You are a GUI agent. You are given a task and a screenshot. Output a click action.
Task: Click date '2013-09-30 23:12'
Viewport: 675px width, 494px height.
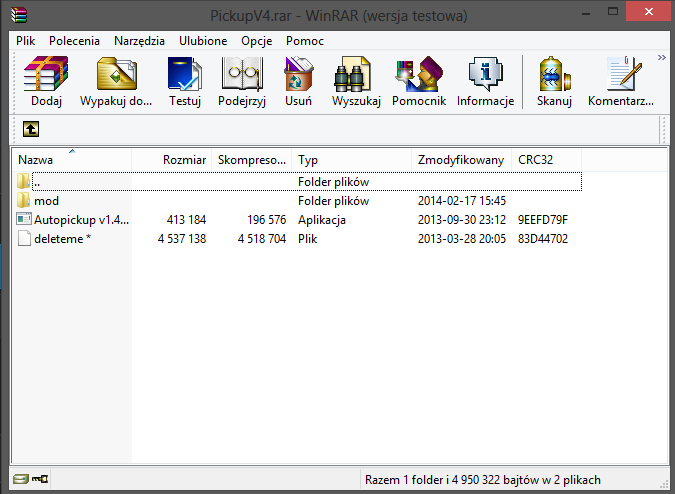point(461,220)
